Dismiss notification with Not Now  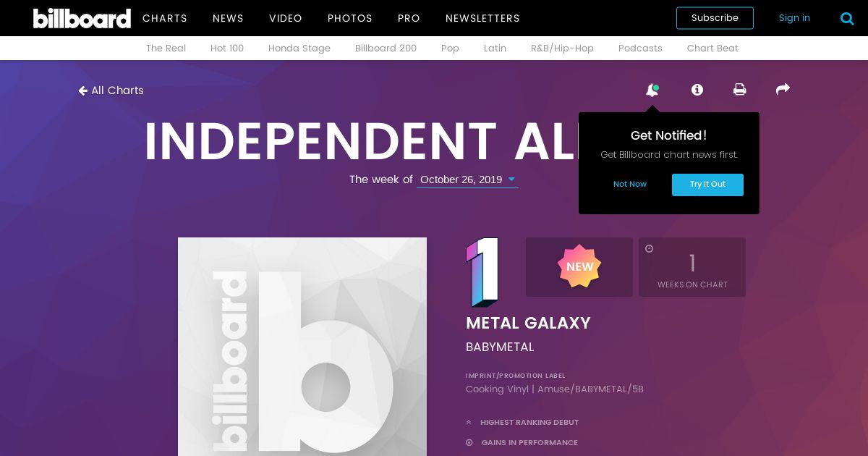(x=630, y=184)
